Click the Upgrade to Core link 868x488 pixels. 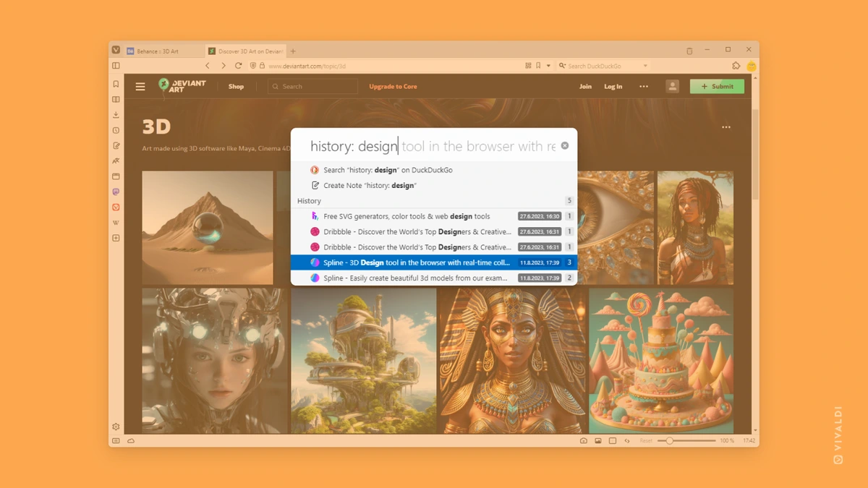pos(393,86)
